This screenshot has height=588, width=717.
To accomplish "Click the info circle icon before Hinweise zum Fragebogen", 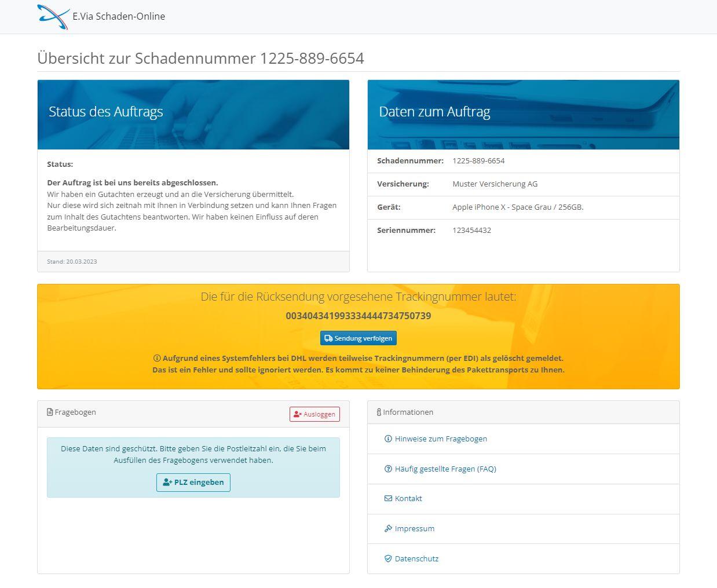I will (388, 439).
